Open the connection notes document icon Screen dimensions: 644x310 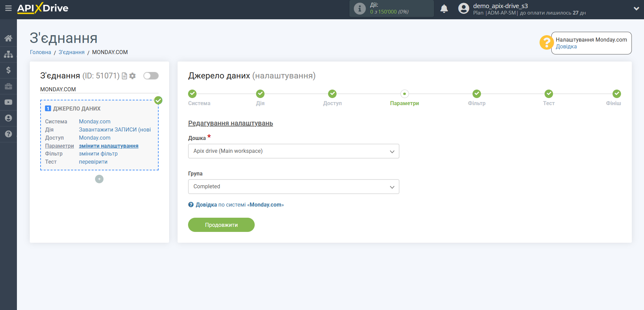[x=124, y=76]
